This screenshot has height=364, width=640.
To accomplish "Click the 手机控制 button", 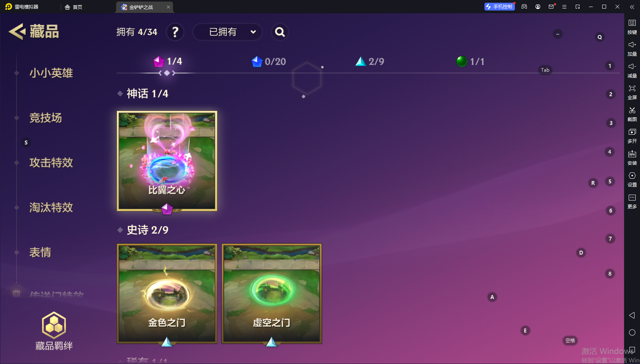I will (x=499, y=7).
